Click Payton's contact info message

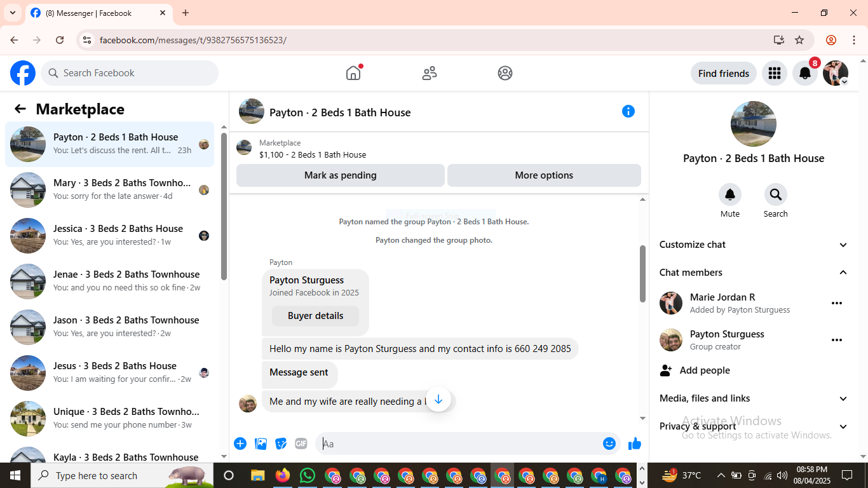(x=420, y=349)
